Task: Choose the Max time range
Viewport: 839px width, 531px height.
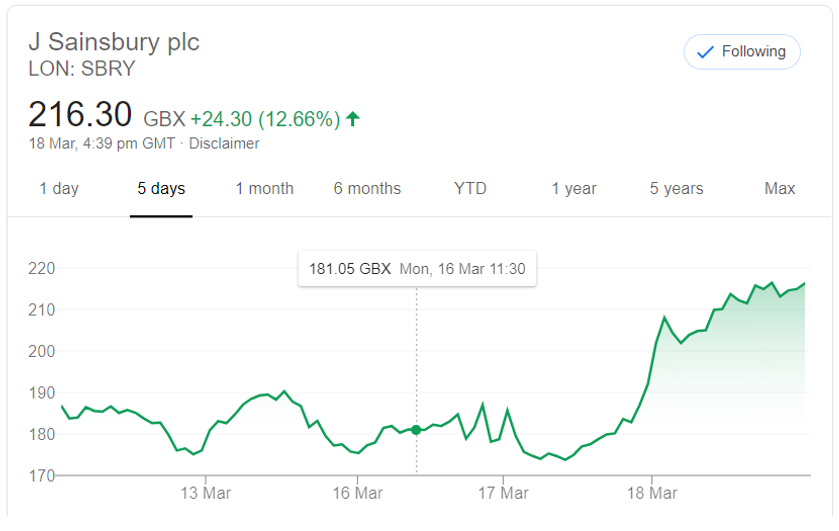Action: 780,188
